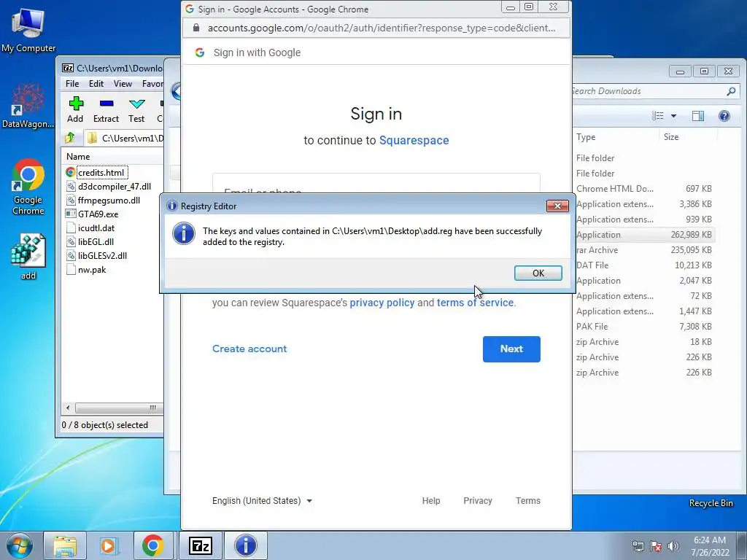Open the Edit menu in 7-Zip
The width and height of the screenshot is (747, 560).
[x=96, y=84]
